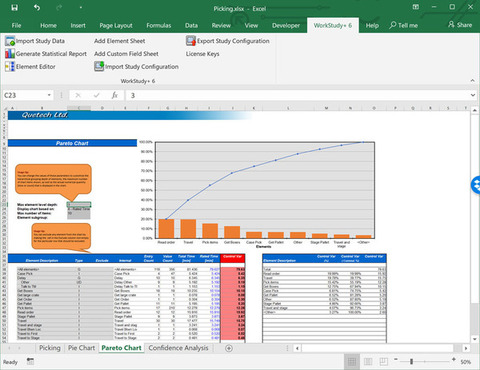
Task: Click the Redo arrow icon
Action: coord(59,7)
